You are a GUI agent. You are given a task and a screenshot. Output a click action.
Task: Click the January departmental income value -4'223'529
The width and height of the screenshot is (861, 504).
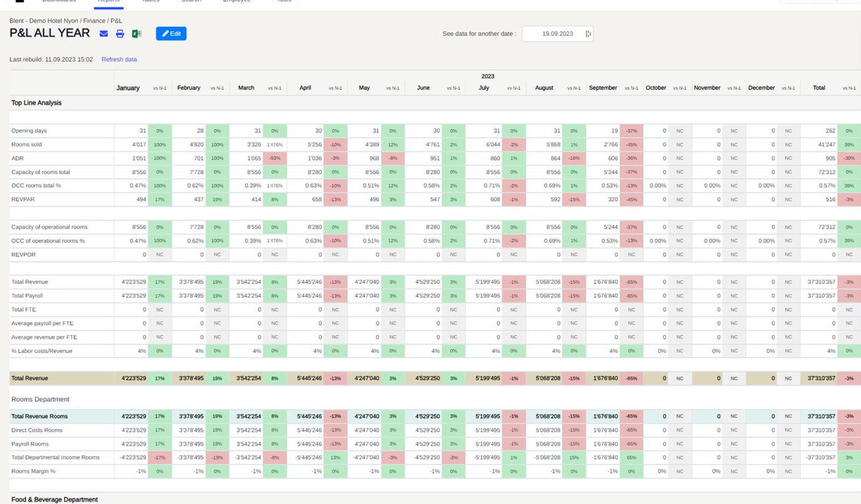[x=133, y=457]
